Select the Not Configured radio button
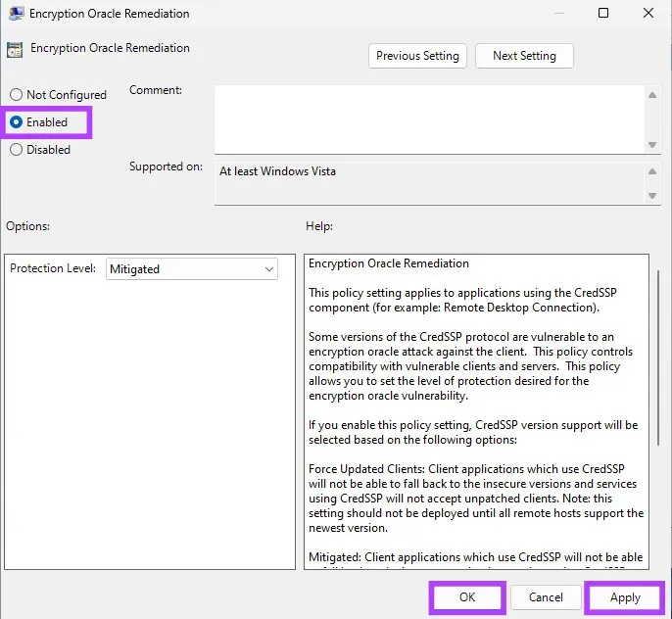Image resolution: width=672 pixels, height=619 pixels. (16, 95)
